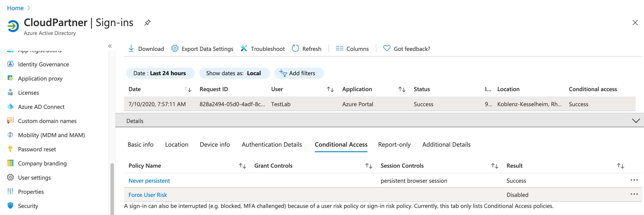Screen dimensions: 644x215
Task: Sort policies by Result column arrows
Action: click(x=621, y=166)
